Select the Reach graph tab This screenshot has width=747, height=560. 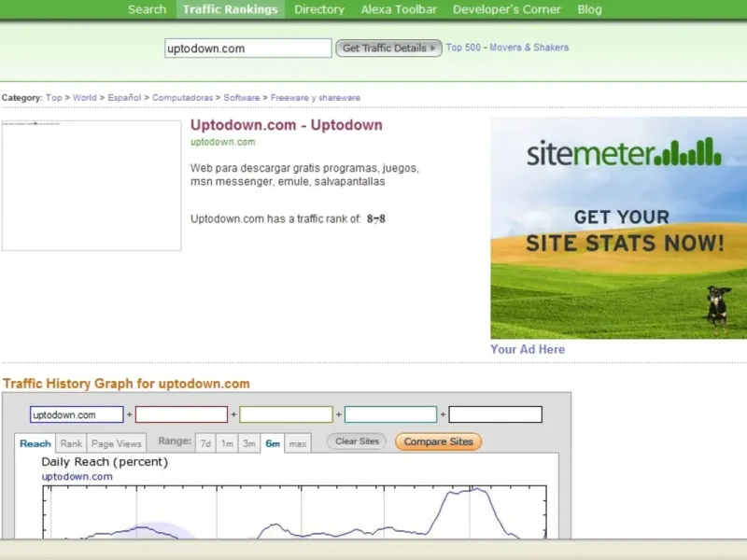[x=35, y=443]
